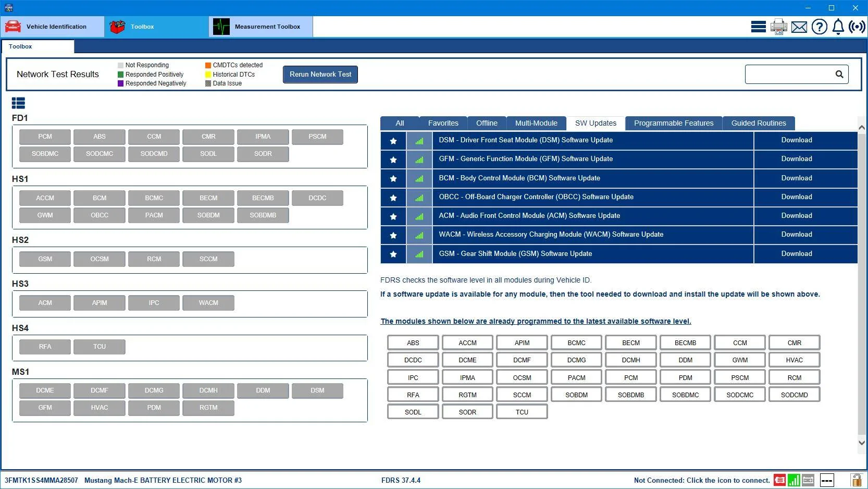Click the signal bars icon in GFM row
Screen dimensions: 868x489
click(x=419, y=160)
